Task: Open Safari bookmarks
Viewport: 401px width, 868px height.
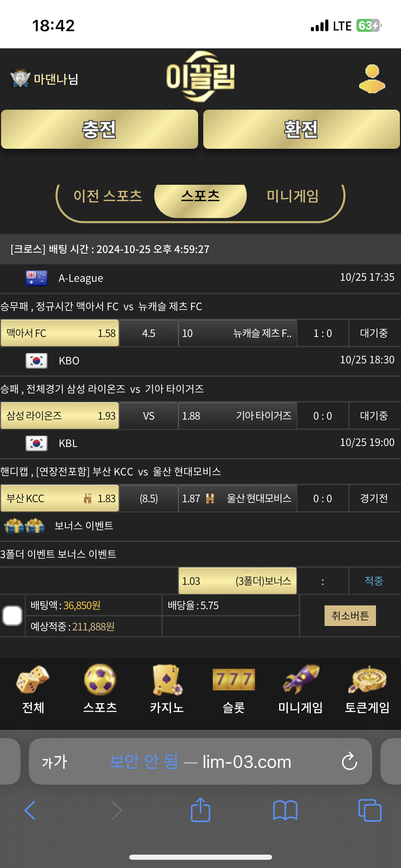Action: click(x=285, y=810)
